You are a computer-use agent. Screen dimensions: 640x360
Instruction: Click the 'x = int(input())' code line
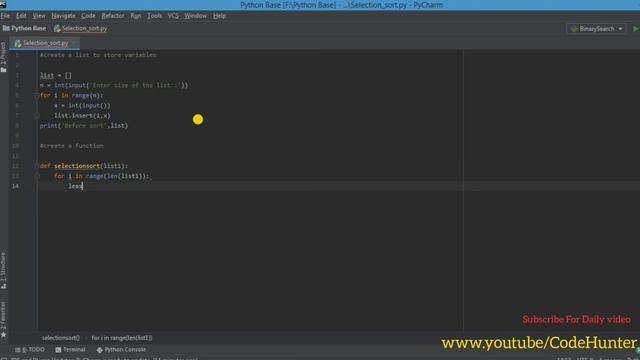pos(82,106)
